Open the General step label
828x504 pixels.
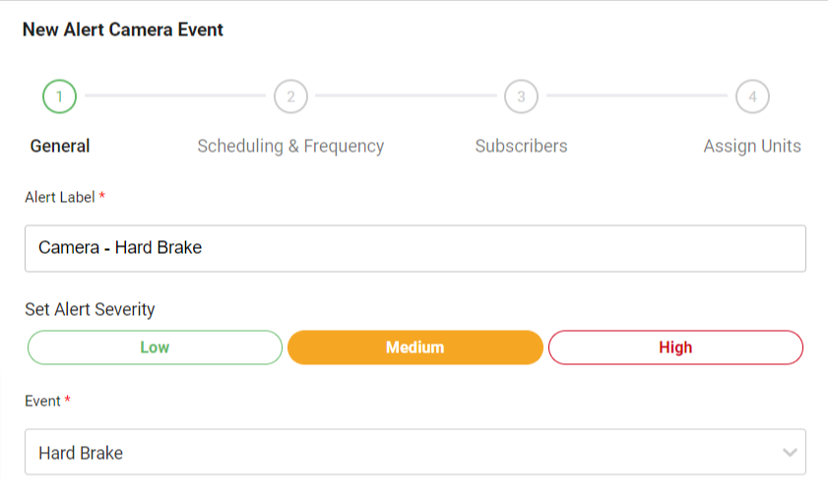coord(60,147)
